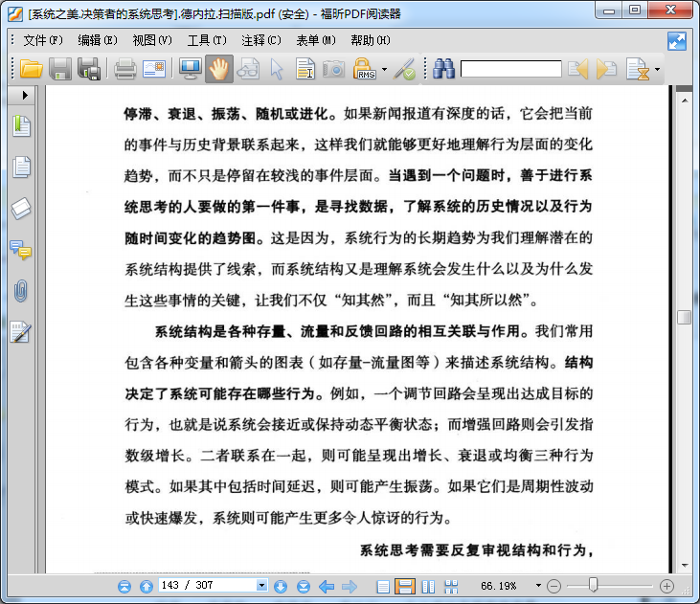The image size is (700, 604).
Task: Open a file with the folder icon
Action: point(32,69)
